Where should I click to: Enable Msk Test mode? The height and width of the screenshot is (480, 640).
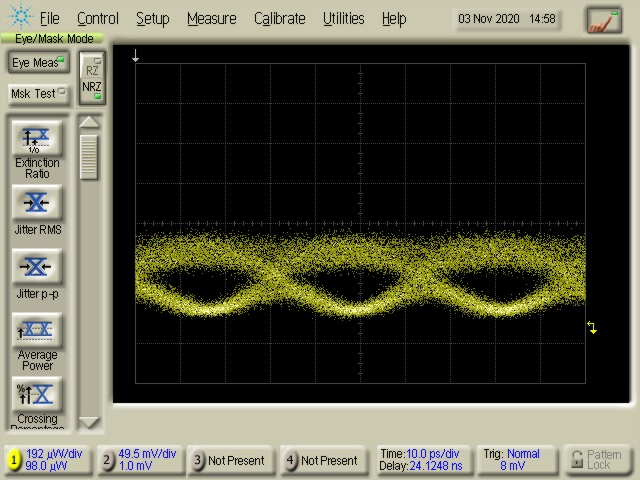click(x=37, y=94)
